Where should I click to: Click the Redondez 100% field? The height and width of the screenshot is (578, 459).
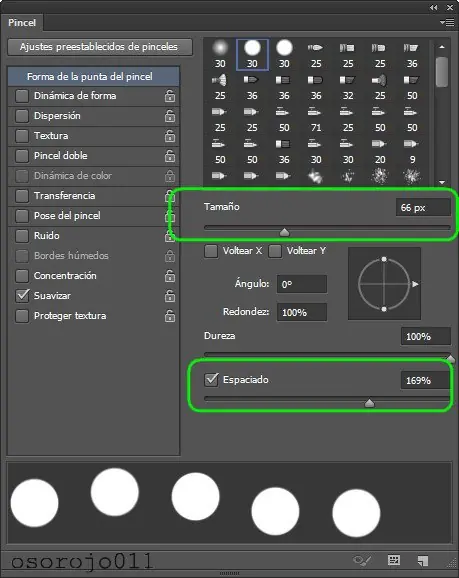pyautogui.click(x=302, y=312)
